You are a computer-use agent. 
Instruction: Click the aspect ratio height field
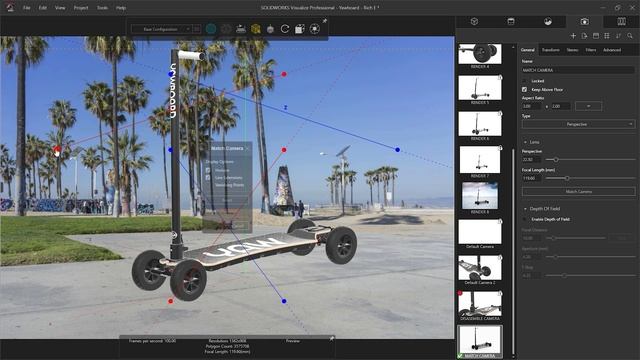[561, 106]
